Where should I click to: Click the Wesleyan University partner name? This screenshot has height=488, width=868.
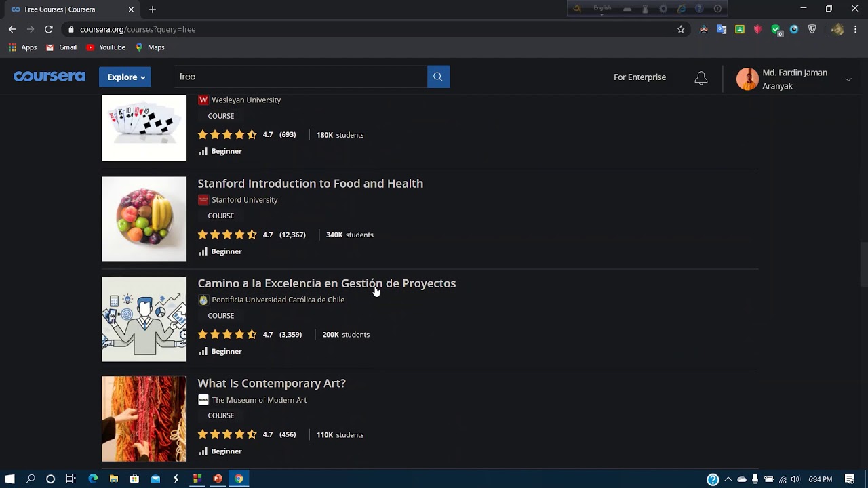click(x=246, y=100)
